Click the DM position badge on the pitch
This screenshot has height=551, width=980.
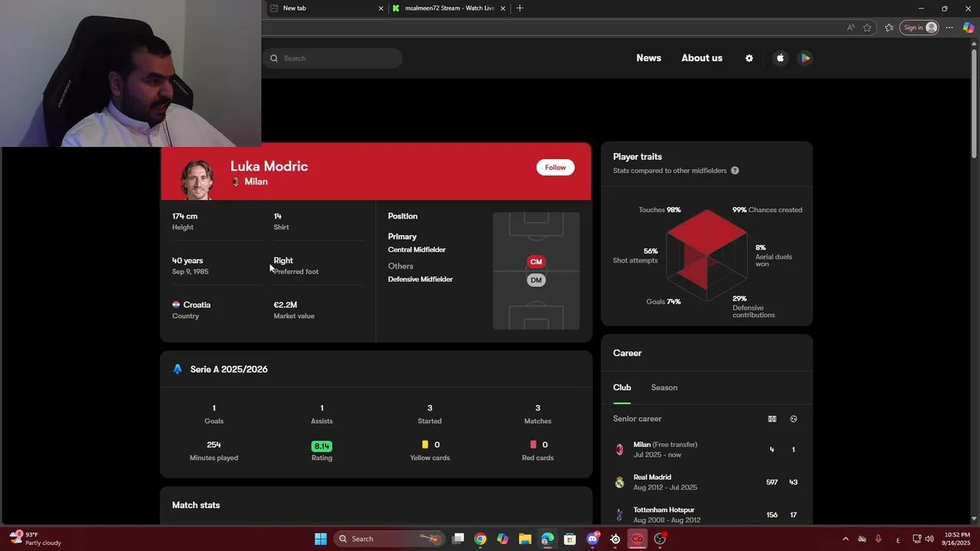pyautogui.click(x=536, y=280)
